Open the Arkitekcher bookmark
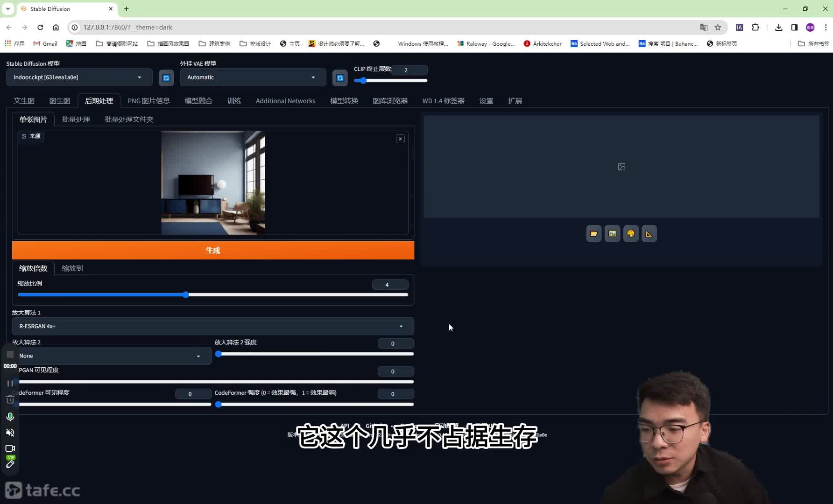This screenshot has height=504, width=833. (x=543, y=44)
